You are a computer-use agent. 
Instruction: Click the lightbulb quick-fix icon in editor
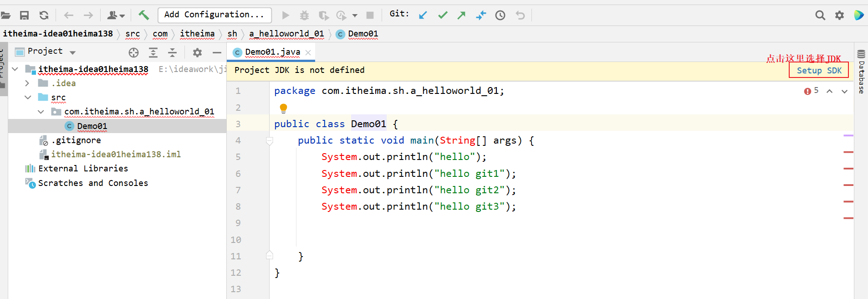point(283,108)
